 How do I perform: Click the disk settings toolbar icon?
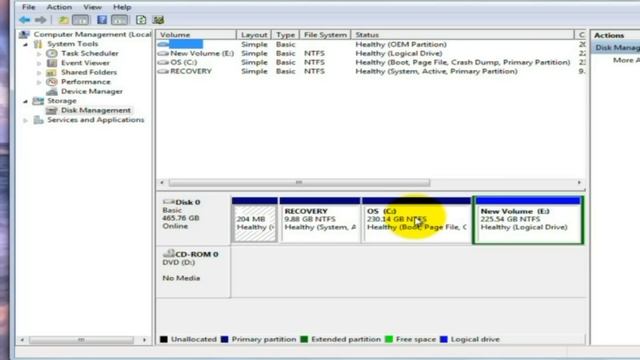[x=158, y=20]
